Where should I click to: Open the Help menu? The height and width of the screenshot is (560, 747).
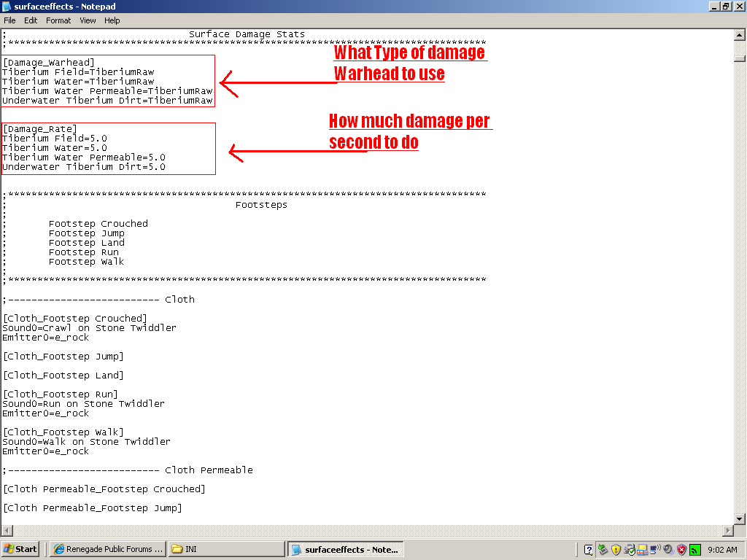(x=112, y=20)
